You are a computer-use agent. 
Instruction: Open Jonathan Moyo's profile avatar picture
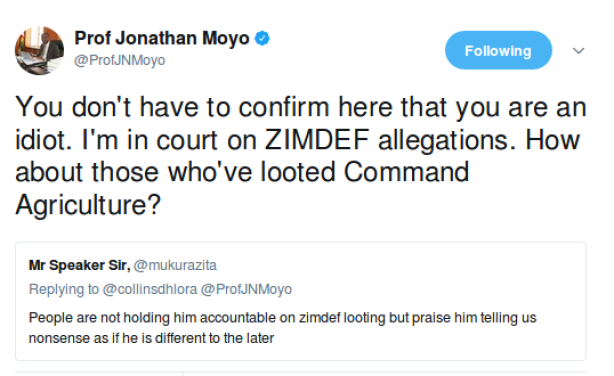(39, 51)
